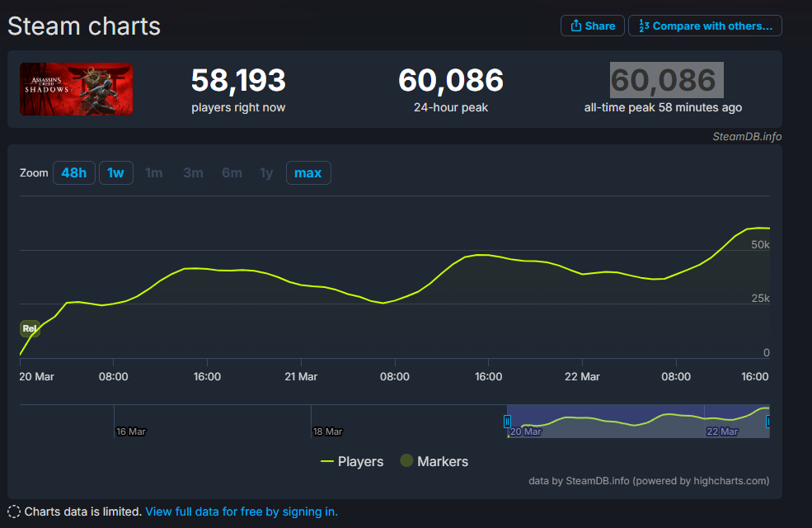The image size is (812, 528).
Task: Toggle the Markers series in legend
Action: 434,461
